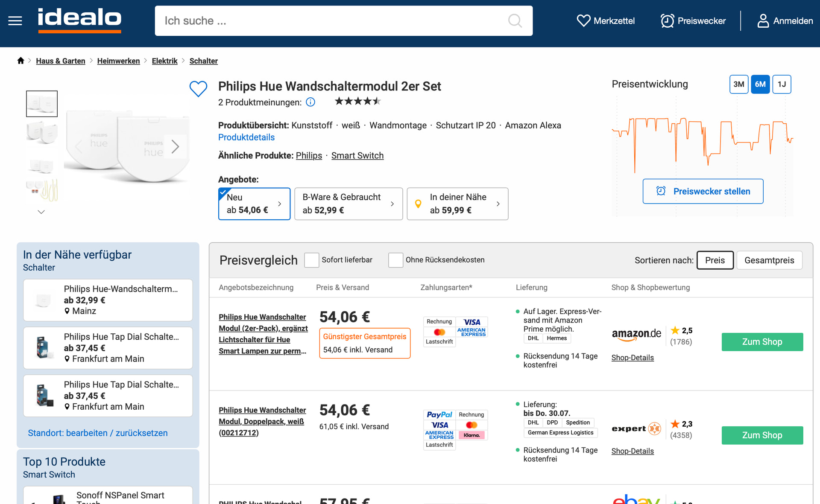
Task: Expand more thumbnails with down chevron
Action: click(41, 212)
